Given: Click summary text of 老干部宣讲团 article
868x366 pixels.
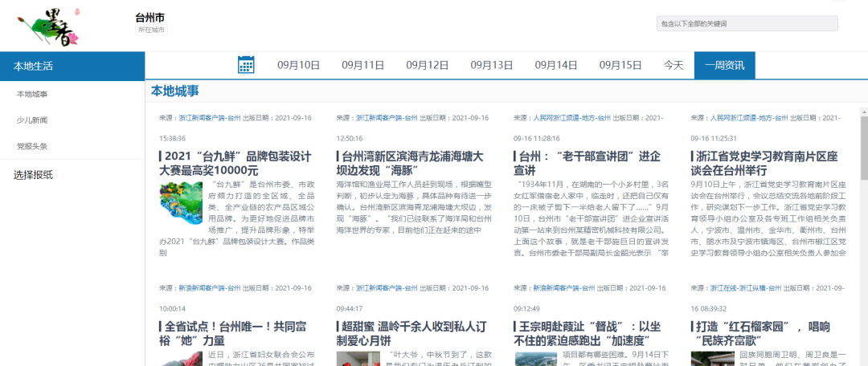Looking at the screenshot, I should click(x=592, y=218).
